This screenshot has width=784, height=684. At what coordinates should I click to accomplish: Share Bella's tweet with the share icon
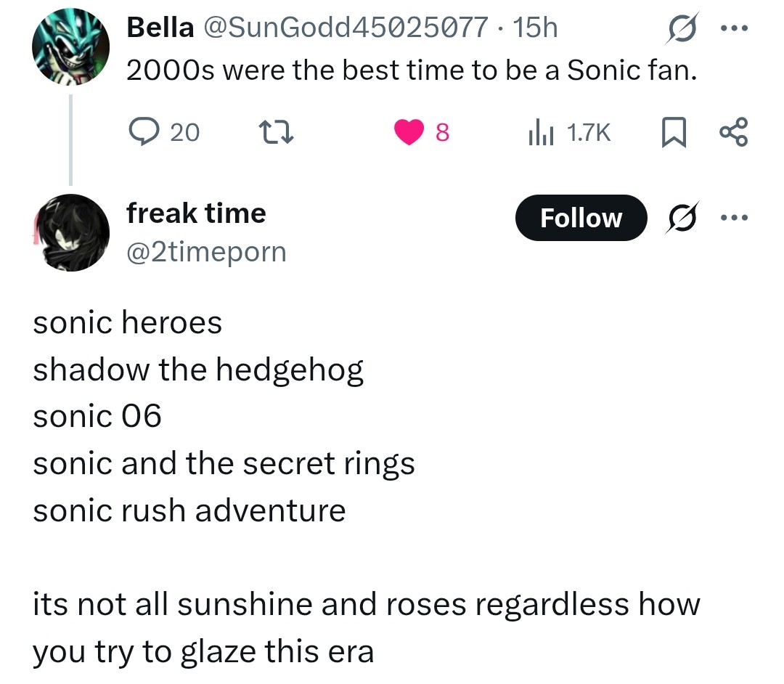pos(733,132)
